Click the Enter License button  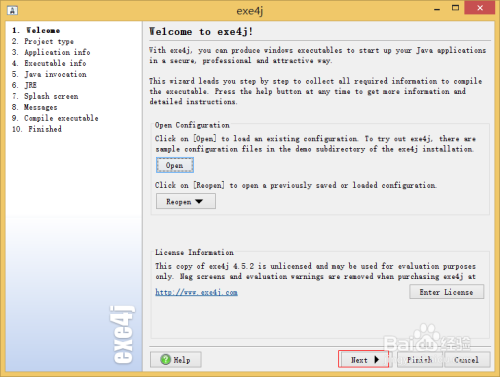pyautogui.click(x=446, y=292)
